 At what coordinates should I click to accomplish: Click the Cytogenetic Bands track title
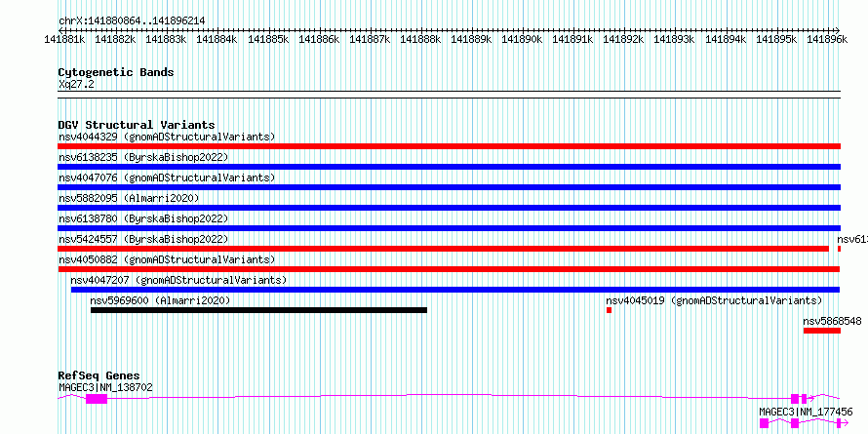[116, 72]
